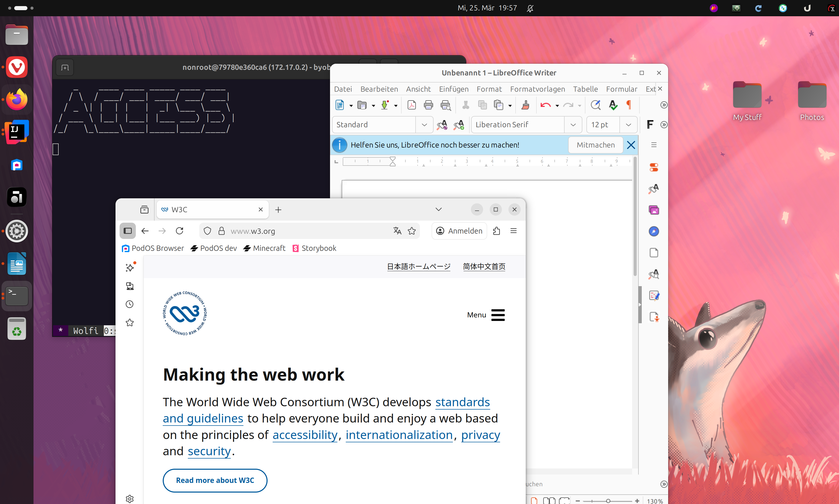Open Find and Replace in Writer
Viewport: 839px width, 504px height.
[596, 105]
